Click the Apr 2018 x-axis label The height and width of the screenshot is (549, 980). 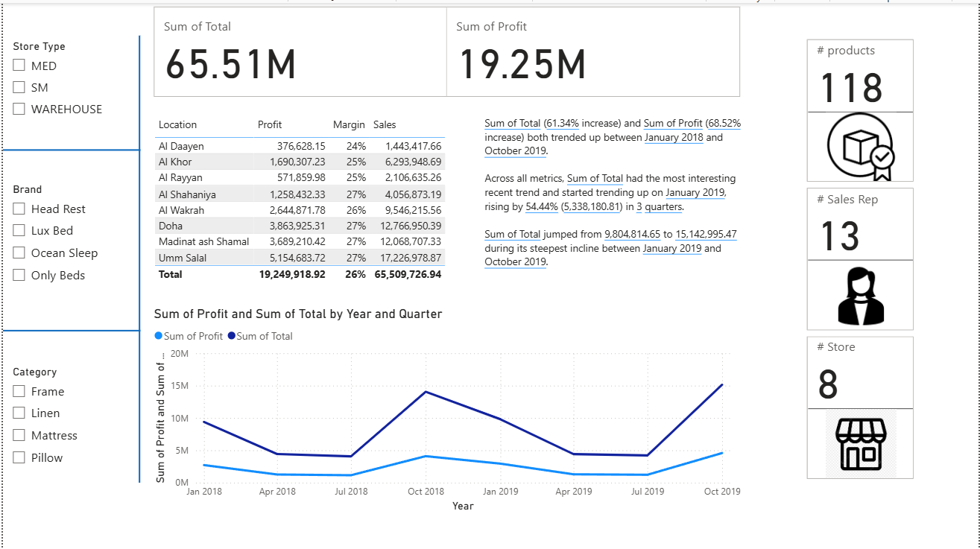click(x=277, y=492)
